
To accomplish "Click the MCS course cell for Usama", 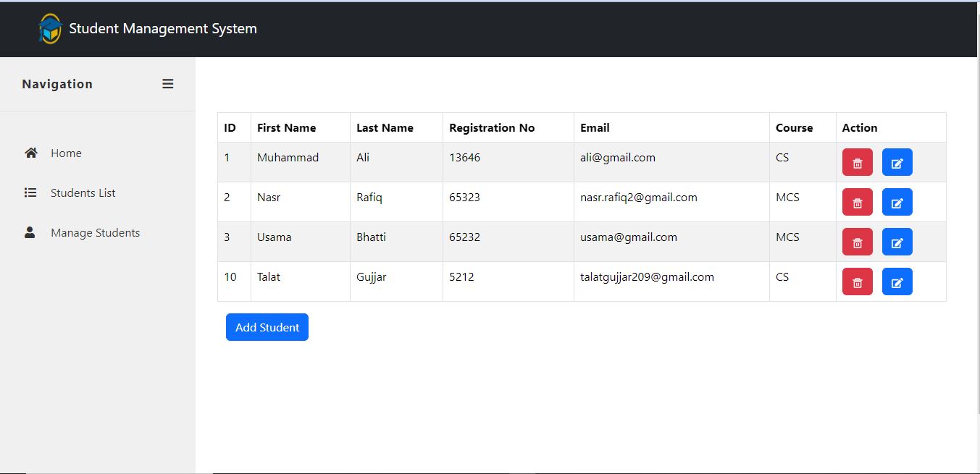I will click(x=803, y=242).
